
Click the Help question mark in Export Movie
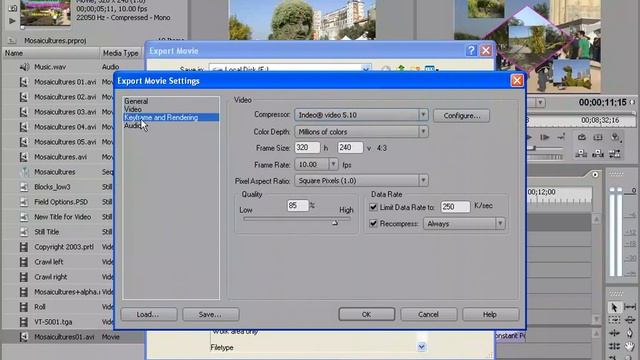[x=471, y=51]
